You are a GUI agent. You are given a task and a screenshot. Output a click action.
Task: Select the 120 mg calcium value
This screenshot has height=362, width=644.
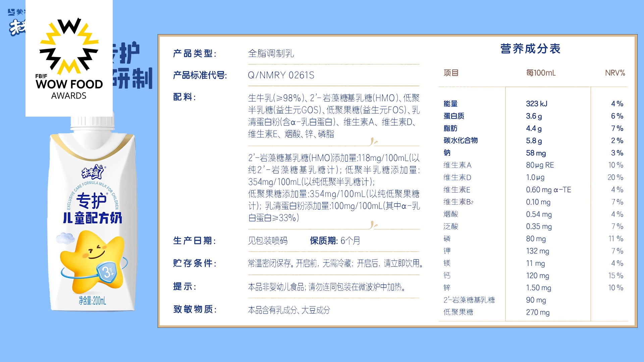538,276
